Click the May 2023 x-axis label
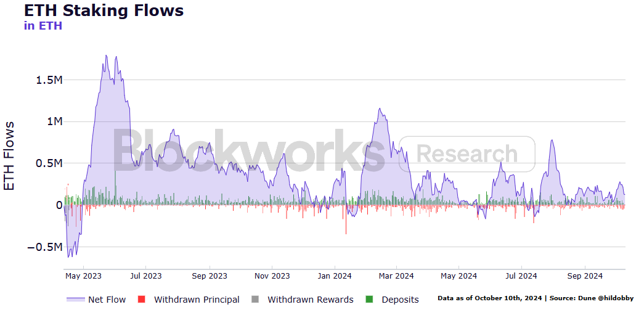Viewport: 644px width, 315px height. (83, 276)
